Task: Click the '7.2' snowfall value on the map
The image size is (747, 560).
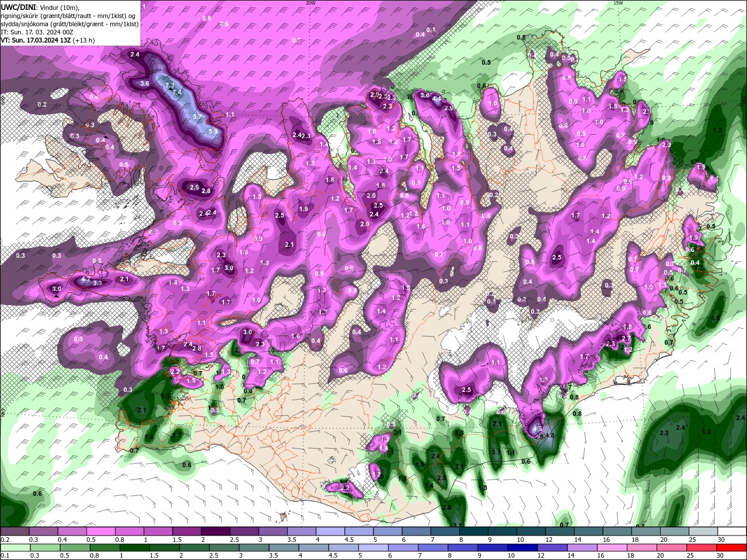Action: pyautogui.click(x=170, y=85)
